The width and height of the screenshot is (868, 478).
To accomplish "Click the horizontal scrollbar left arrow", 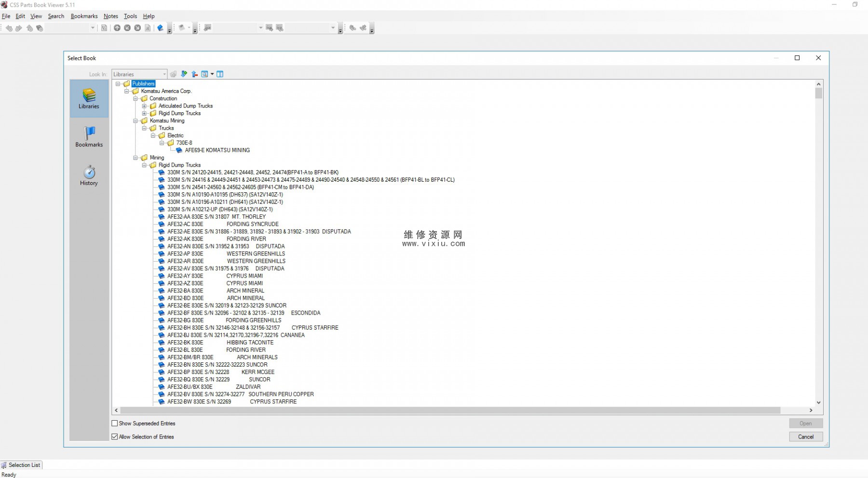I will (x=116, y=411).
